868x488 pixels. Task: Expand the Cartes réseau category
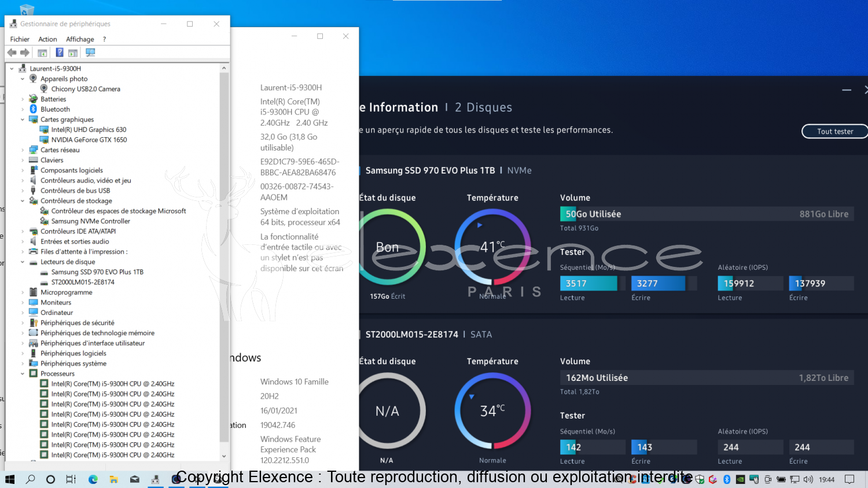click(23, 150)
